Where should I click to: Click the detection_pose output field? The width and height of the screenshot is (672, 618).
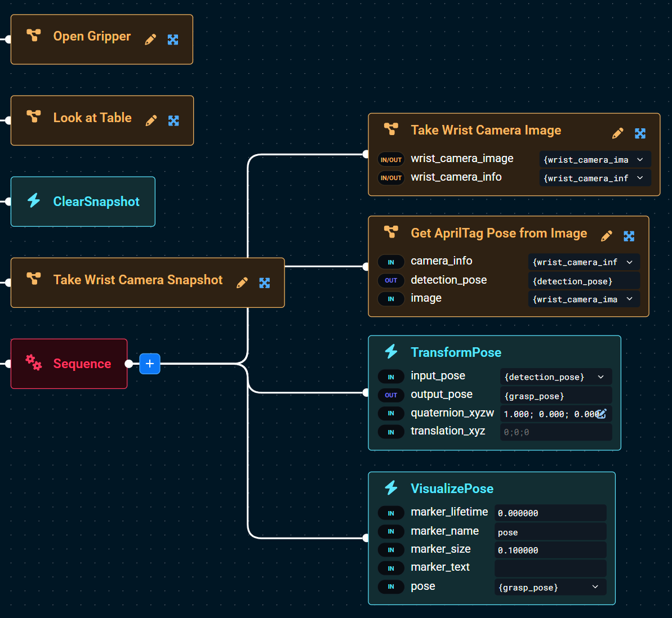(584, 281)
